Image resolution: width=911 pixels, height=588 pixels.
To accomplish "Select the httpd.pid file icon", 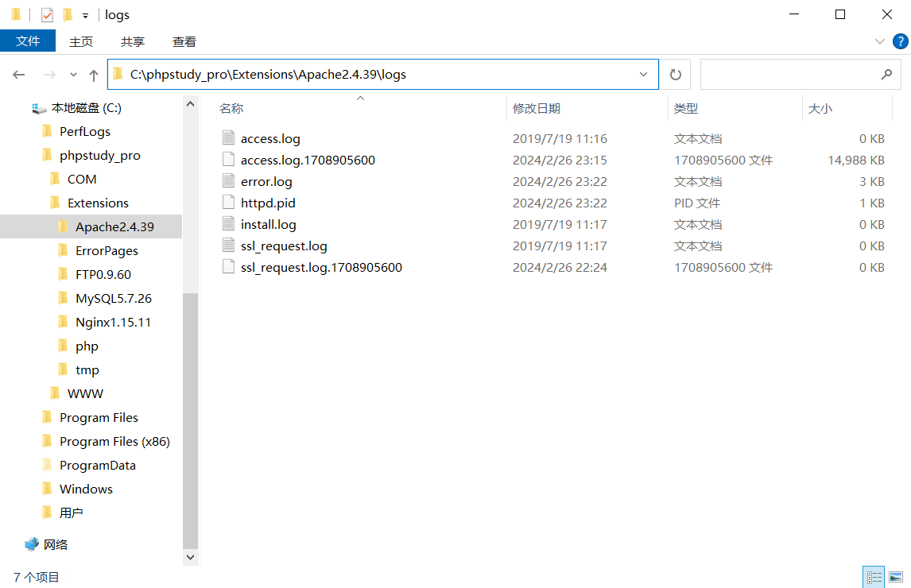I will (x=228, y=202).
